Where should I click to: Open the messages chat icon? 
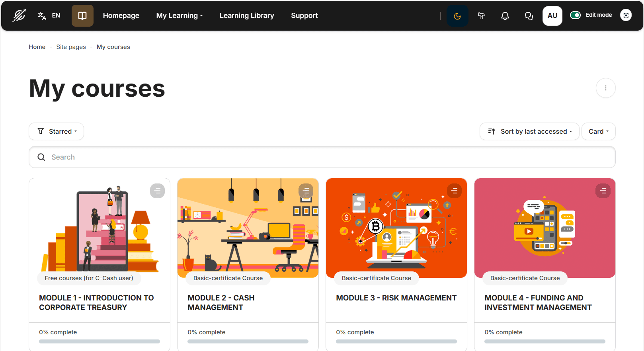529,16
